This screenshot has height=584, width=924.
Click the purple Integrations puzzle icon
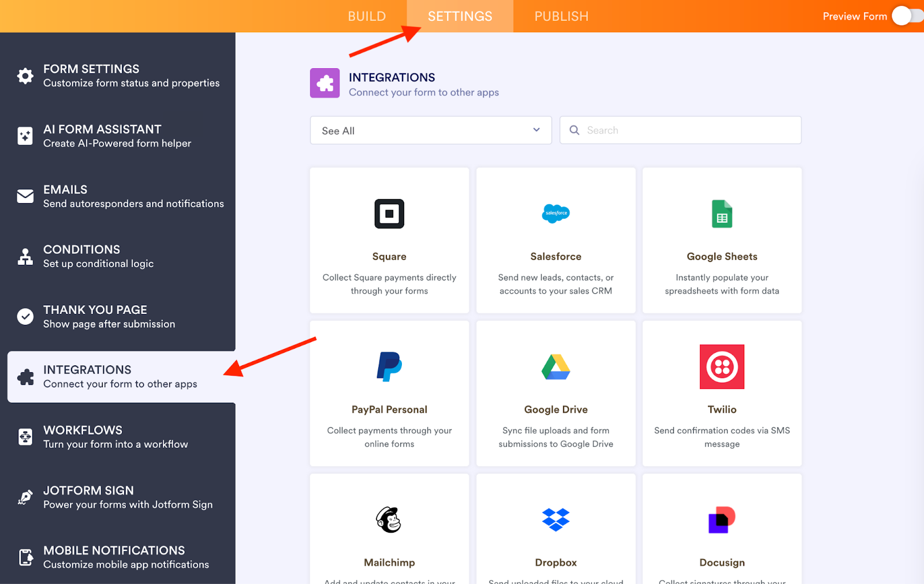coord(325,83)
